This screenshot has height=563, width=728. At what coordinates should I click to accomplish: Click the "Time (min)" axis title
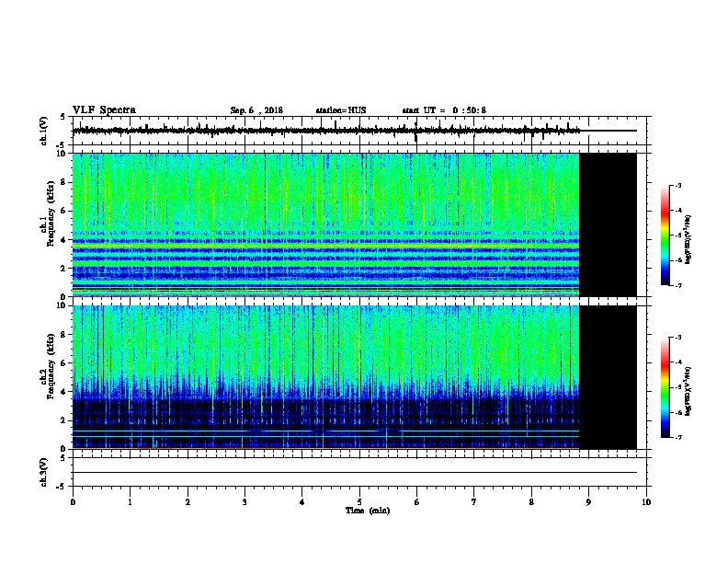[368, 511]
